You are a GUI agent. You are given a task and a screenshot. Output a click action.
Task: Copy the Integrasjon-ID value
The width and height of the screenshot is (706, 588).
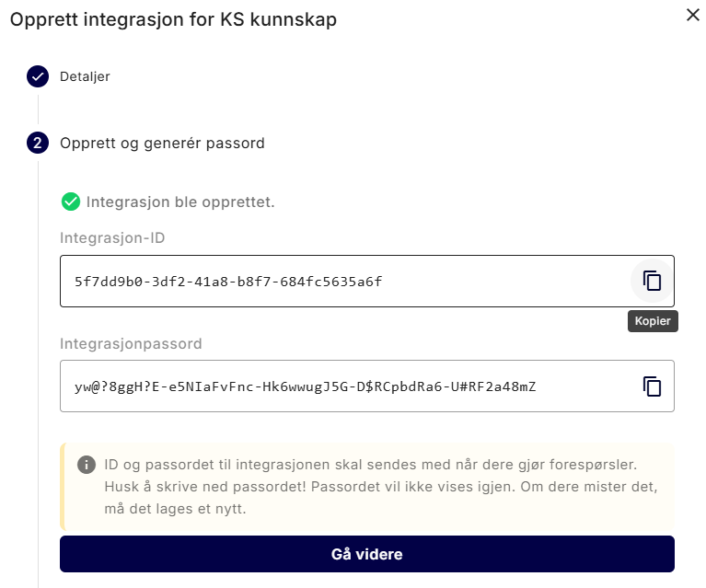(x=652, y=281)
